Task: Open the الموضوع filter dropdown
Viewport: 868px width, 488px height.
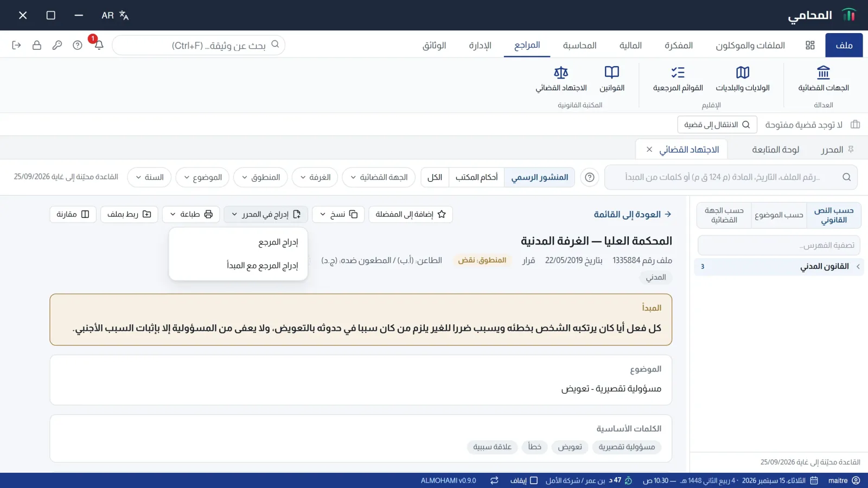Action: (202, 177)
